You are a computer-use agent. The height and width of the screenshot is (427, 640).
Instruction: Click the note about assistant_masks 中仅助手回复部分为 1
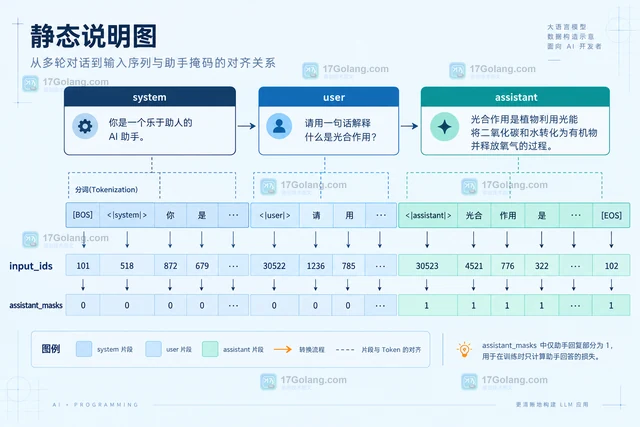click(x=547, y=351)
